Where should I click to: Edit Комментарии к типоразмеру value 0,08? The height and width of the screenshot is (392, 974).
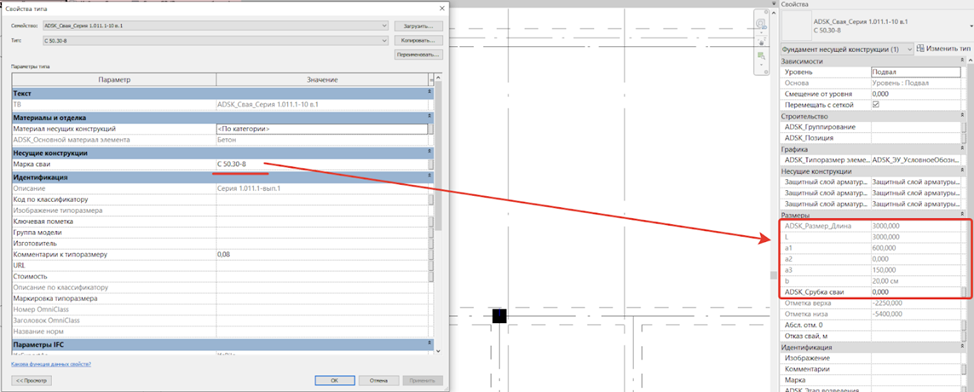[322, 255]
